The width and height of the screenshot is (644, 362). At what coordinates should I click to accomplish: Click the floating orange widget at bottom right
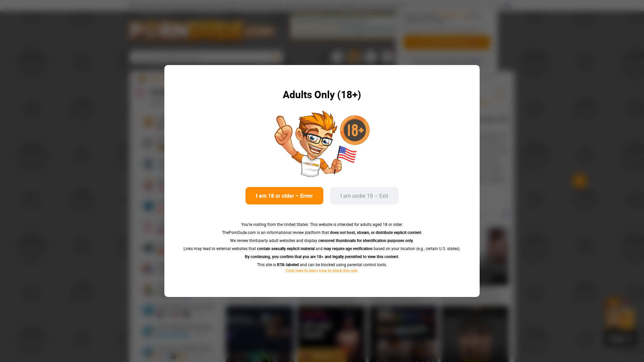pyautogui.click(x=620, y=321)
